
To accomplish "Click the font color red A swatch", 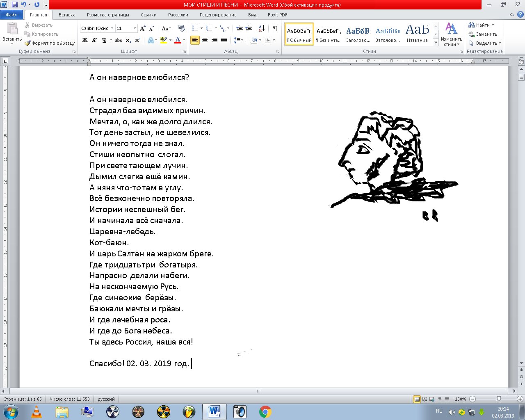I will (178, 40).
